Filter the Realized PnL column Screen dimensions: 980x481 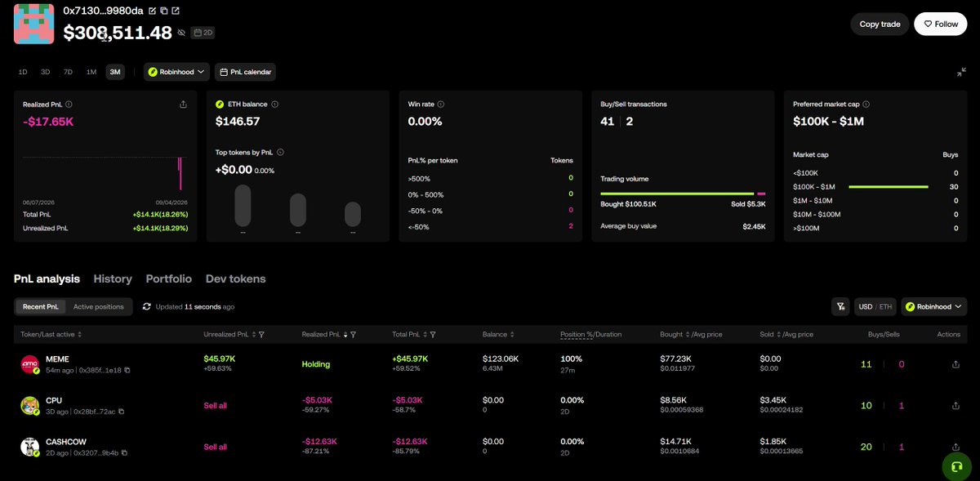353,335
